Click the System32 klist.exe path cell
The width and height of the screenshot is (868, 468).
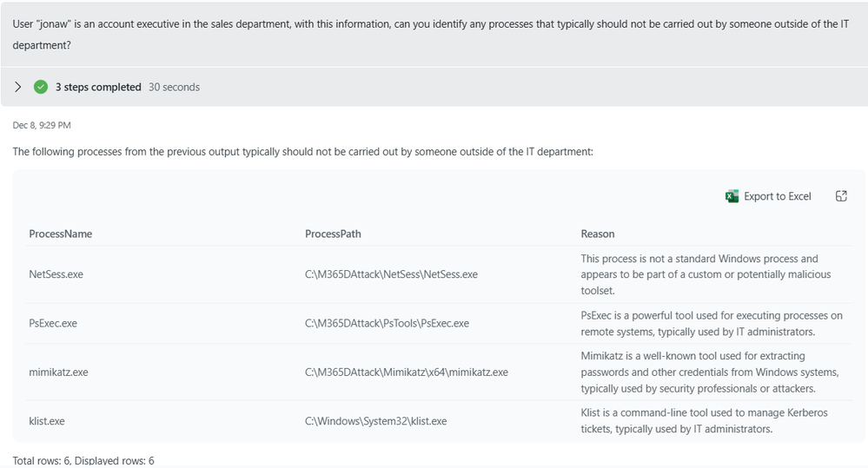coord(376,421)
